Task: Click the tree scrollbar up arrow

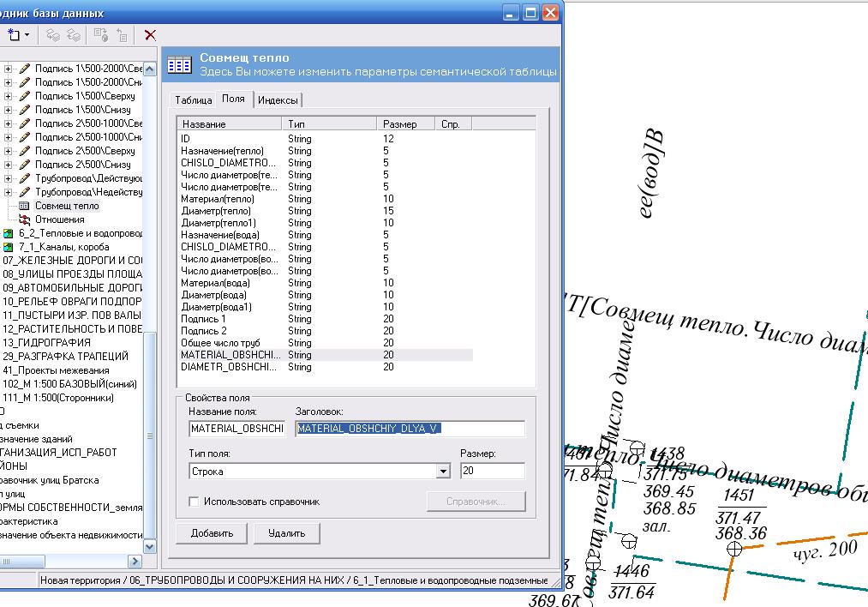Action: 149,69
